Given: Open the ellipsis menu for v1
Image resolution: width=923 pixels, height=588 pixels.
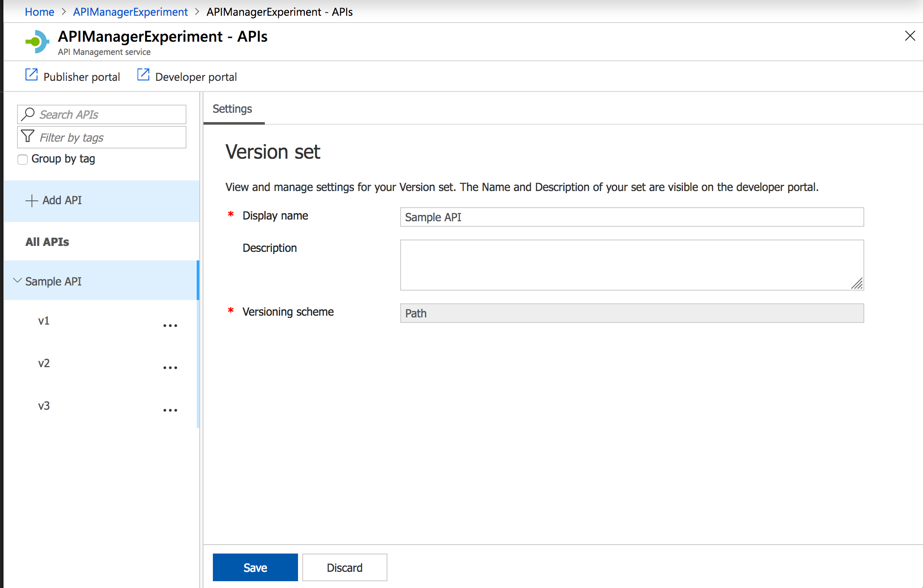Looking at the screenshot, I should (x=170, y=325).
